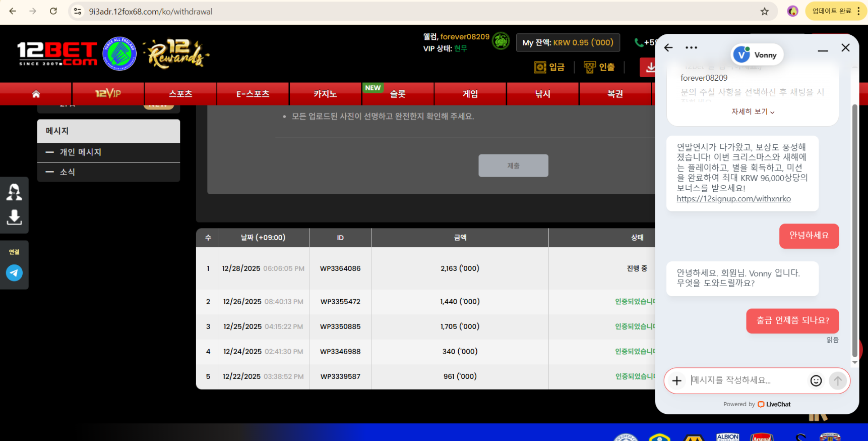Click the 제출 submit button
This screenshot has height=441, width=868.
tap(513, 166)
